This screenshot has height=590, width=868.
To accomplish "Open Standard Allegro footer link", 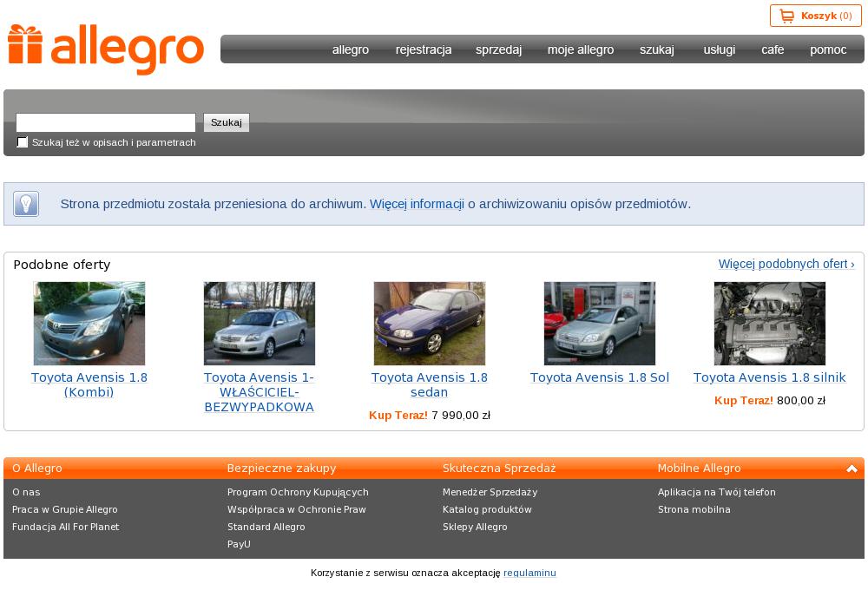I will (x=266, y=527).
